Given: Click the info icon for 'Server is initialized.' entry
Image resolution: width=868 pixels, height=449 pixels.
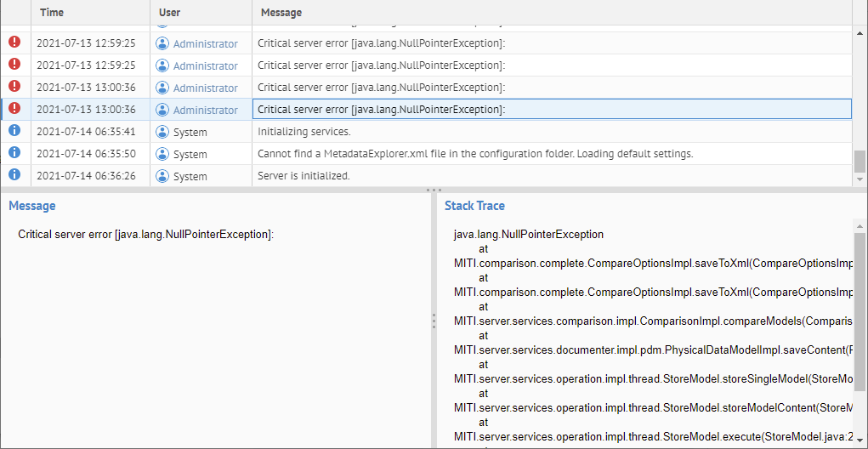Looking at the screenshot, I should pos(14,174).
